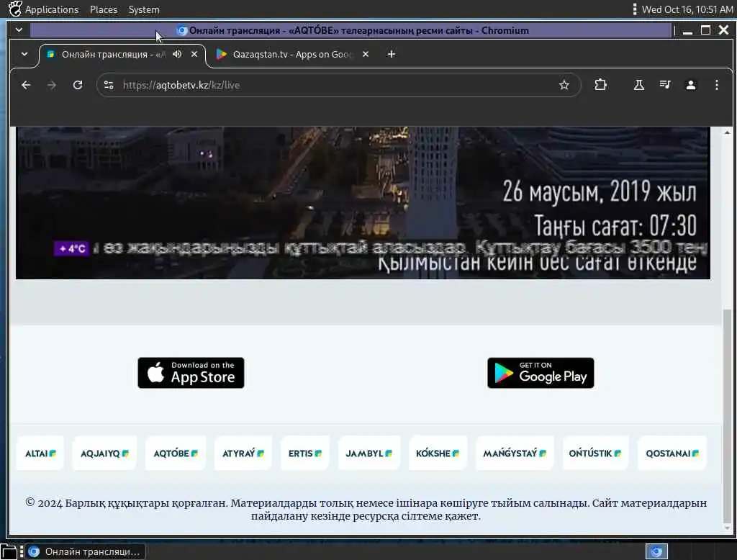Open the ATYRAÝ channel link
The image size is (737, 560).
(243, 453)
